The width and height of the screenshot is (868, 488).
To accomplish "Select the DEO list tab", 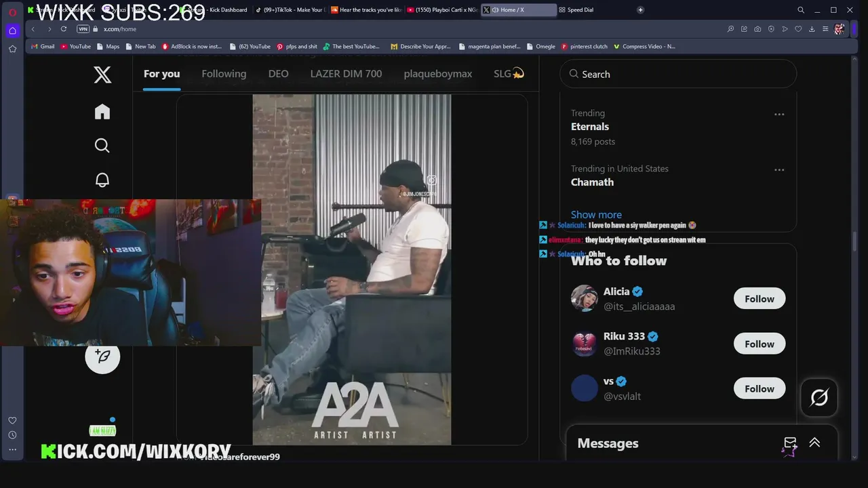I will pos(278,74).
